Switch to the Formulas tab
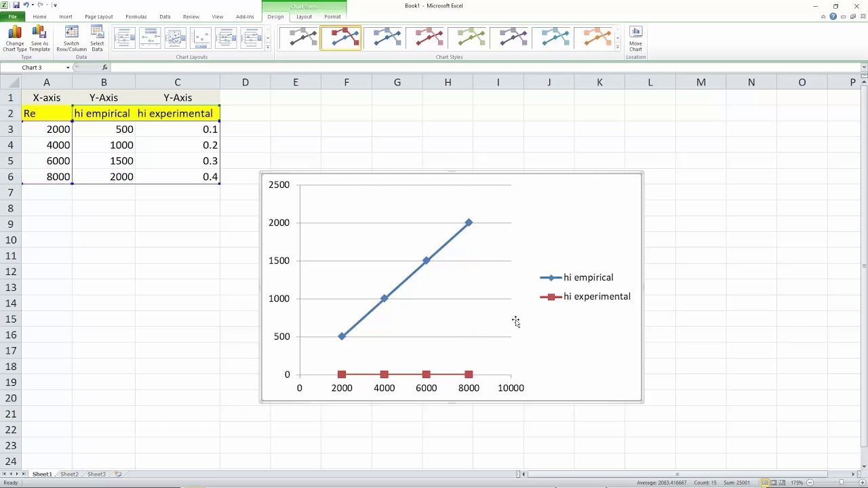Screen dimensions: 868x488 click(x=136, y=16)
